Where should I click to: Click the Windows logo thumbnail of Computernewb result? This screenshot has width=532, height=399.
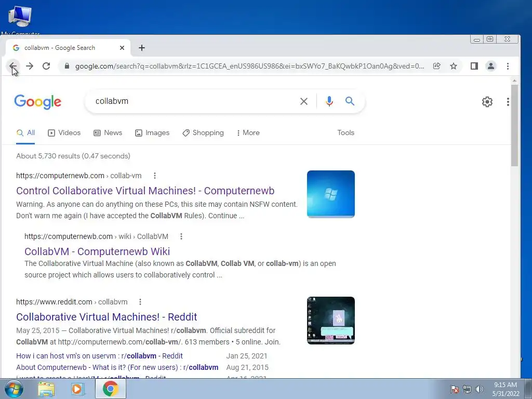pyautogui.click(x=331, y=194)
